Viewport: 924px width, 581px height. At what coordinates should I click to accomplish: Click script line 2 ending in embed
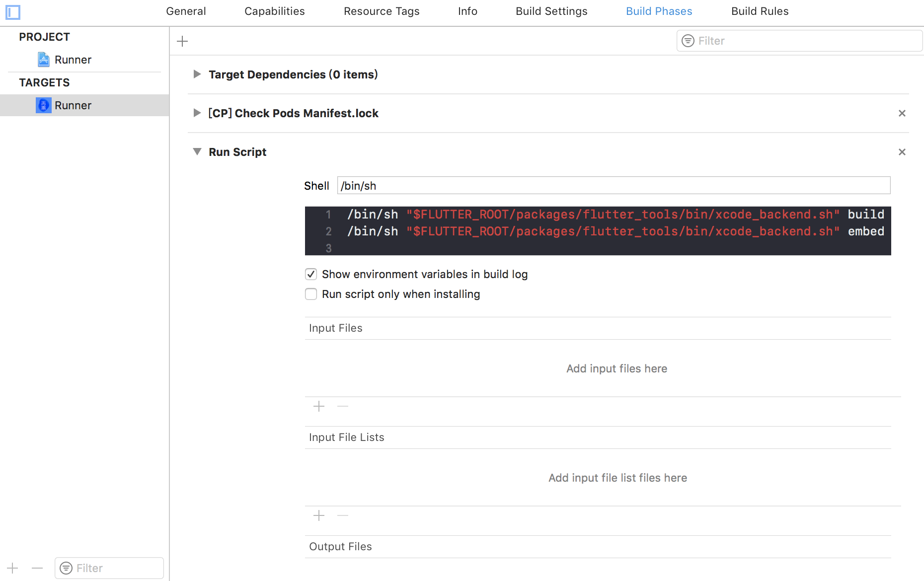coord(616,231)
